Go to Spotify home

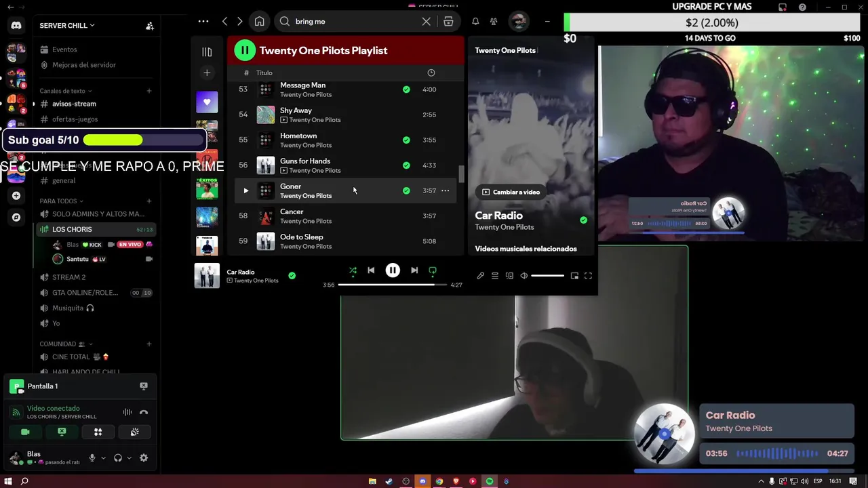coord(259,22)
